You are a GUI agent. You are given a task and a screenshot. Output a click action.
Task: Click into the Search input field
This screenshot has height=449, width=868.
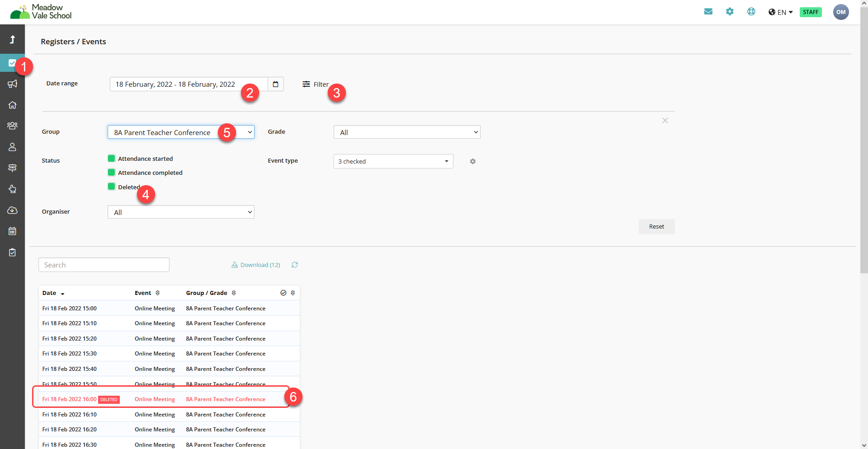click(104, 265)
